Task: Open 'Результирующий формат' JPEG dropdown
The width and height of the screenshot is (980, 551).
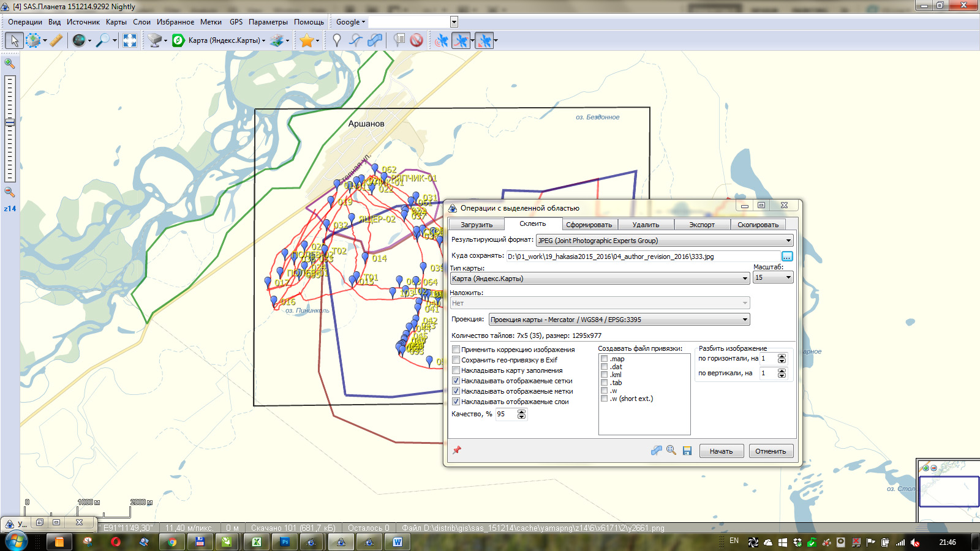Action: [665, 241]
